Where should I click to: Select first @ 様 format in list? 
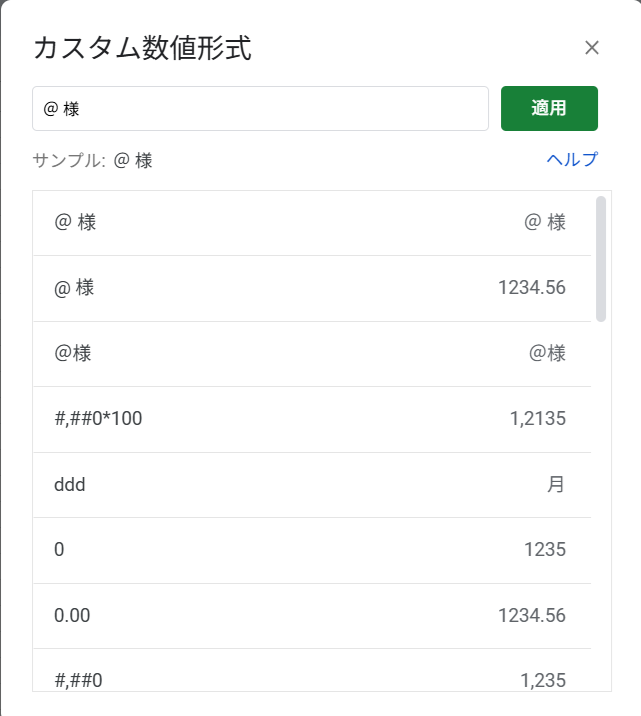312,223
